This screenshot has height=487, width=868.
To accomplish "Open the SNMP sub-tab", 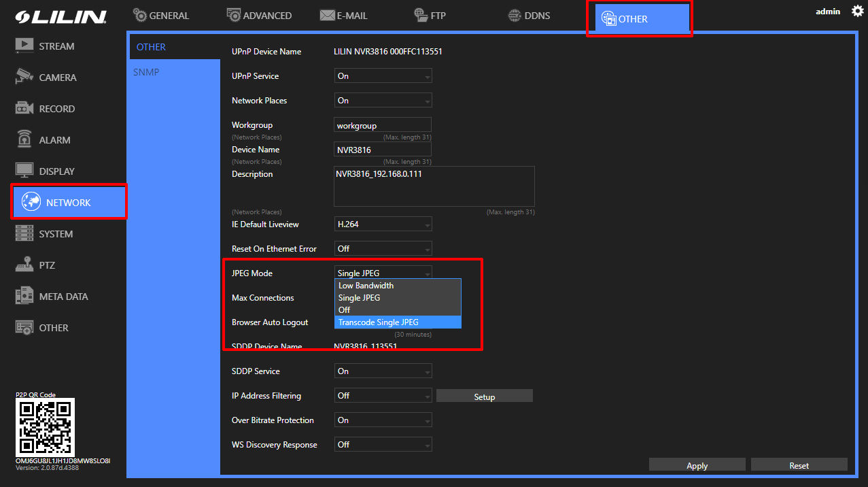I will click(147, 72).
